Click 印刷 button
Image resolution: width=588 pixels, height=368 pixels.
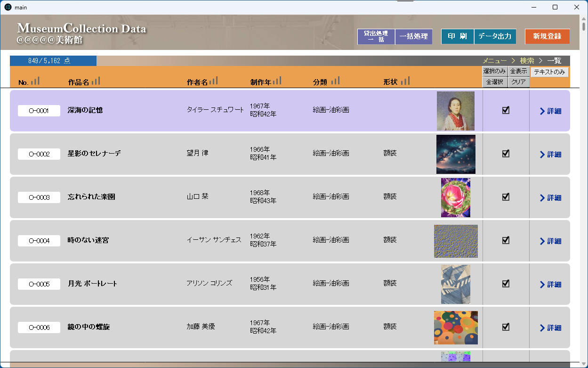458,36
